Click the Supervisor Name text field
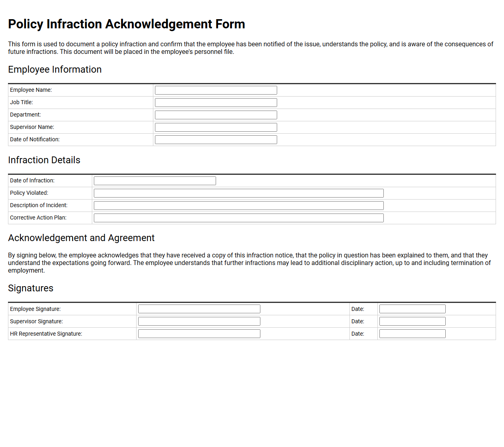504x447 pixels. pos(216,127)
